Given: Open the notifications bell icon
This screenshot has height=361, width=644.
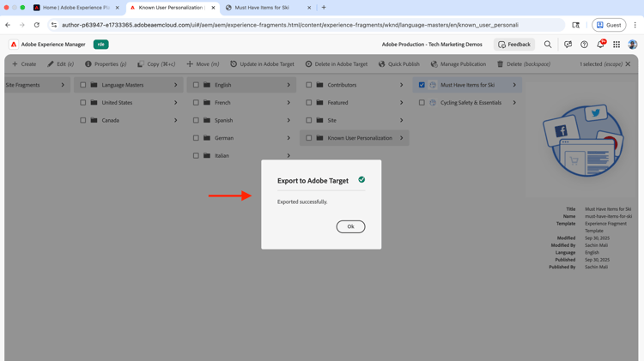Looking at the screenshot, I should [x=600, y=45].
